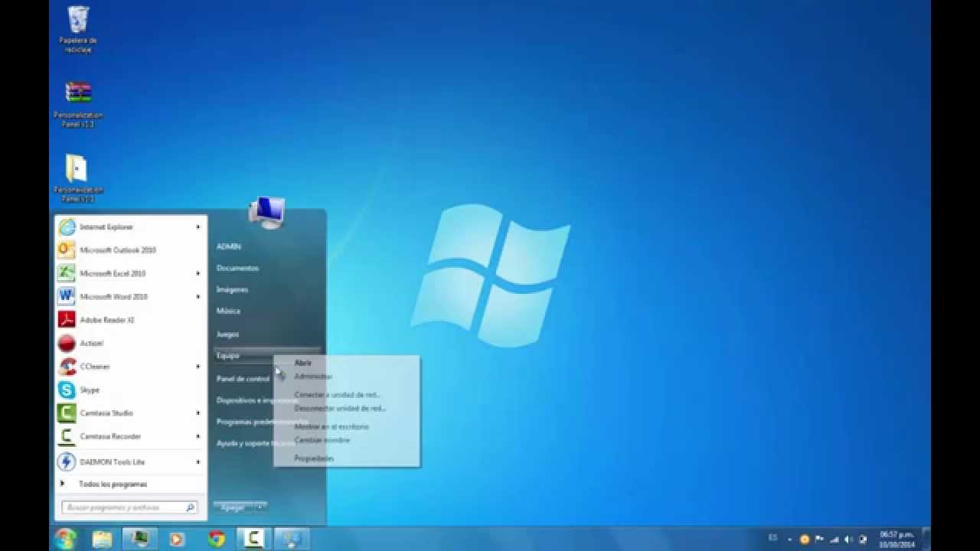This screenshot has width=980, height=551.
Task: Show hidden tray icons arrow
Action: pyautogui.click(x=789, y=540)
